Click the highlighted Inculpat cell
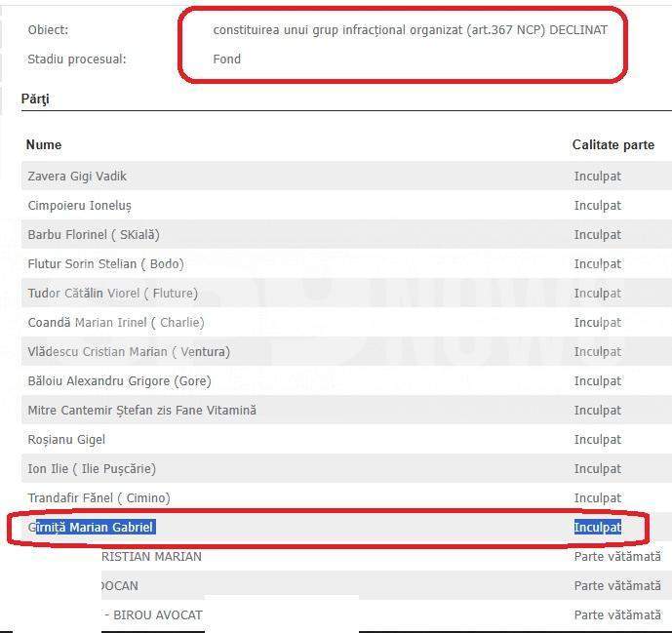 pyautogui.click(x=597, y=528)
